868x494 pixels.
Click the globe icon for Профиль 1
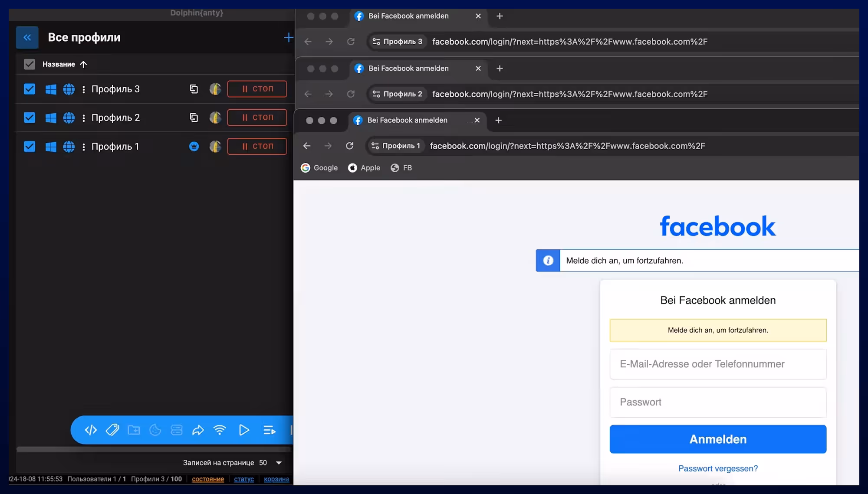69,147
